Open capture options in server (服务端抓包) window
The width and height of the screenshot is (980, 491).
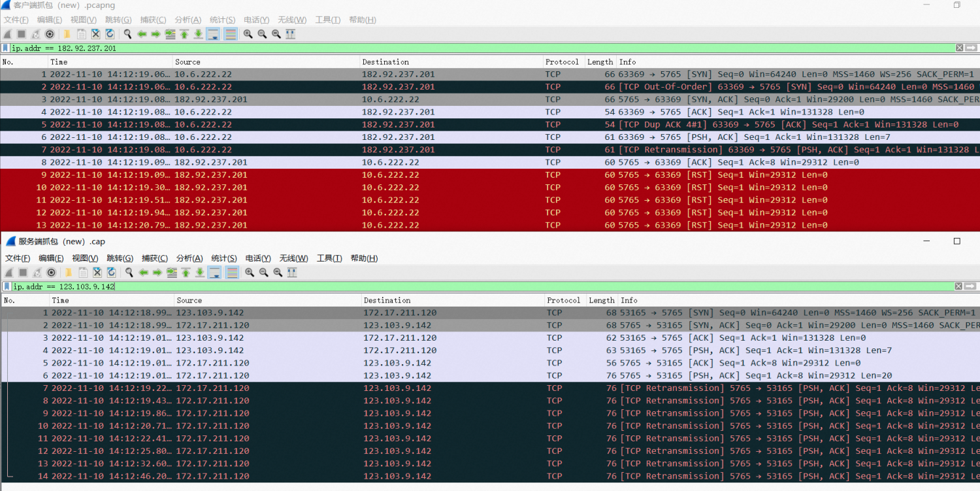click(x=52, y=273)
